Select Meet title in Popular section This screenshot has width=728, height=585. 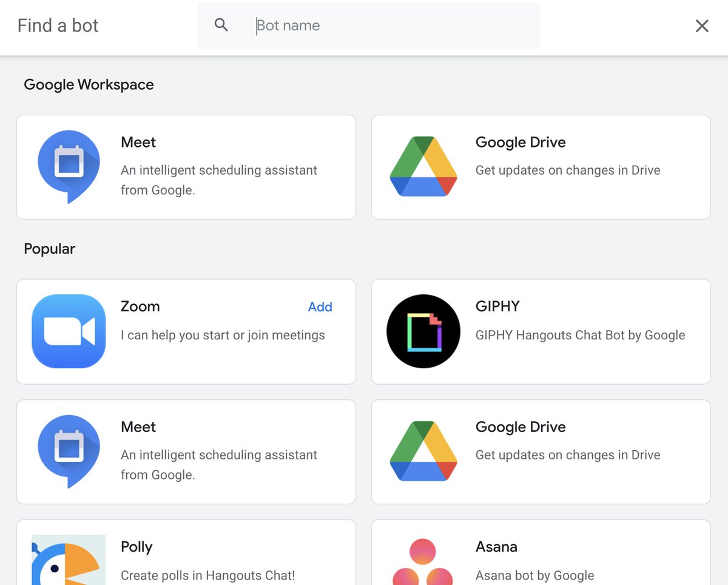[138, 427]
